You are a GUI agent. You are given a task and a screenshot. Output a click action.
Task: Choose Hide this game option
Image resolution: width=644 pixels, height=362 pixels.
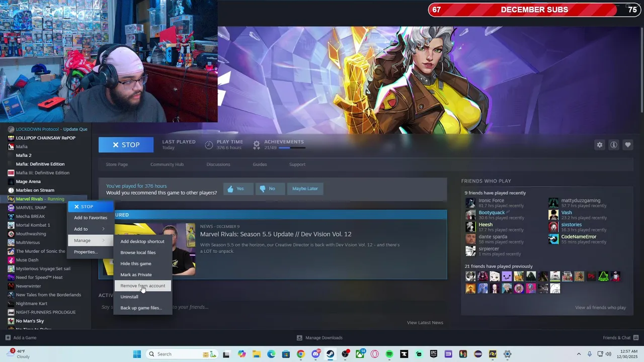(x=142, y=263)
